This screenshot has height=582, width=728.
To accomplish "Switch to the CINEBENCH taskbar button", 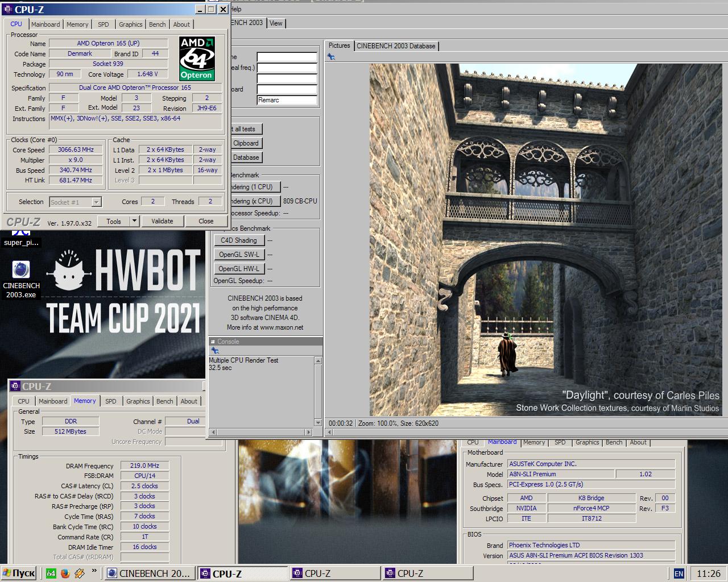I will (150, 573).
